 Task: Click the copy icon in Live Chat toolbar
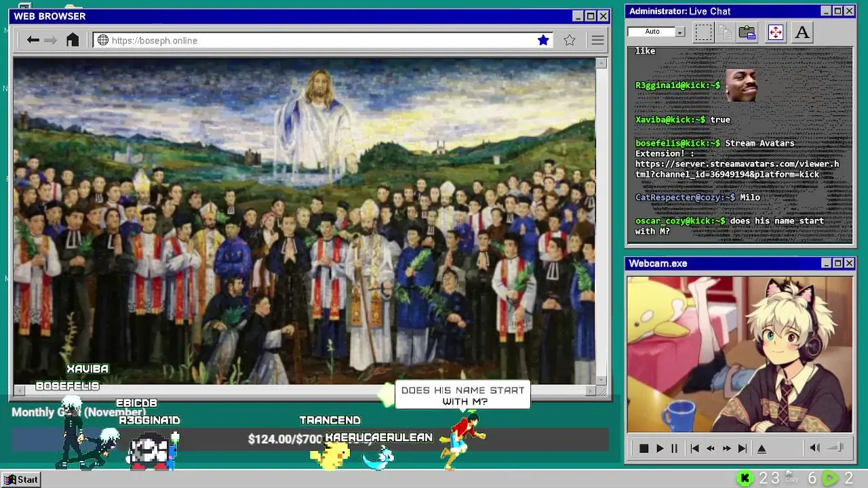[725, 32]
